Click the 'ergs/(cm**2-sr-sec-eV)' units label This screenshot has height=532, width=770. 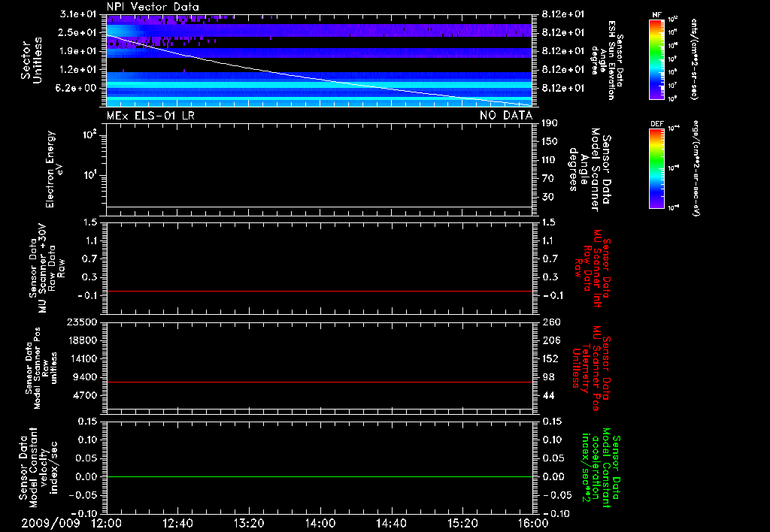697,168
